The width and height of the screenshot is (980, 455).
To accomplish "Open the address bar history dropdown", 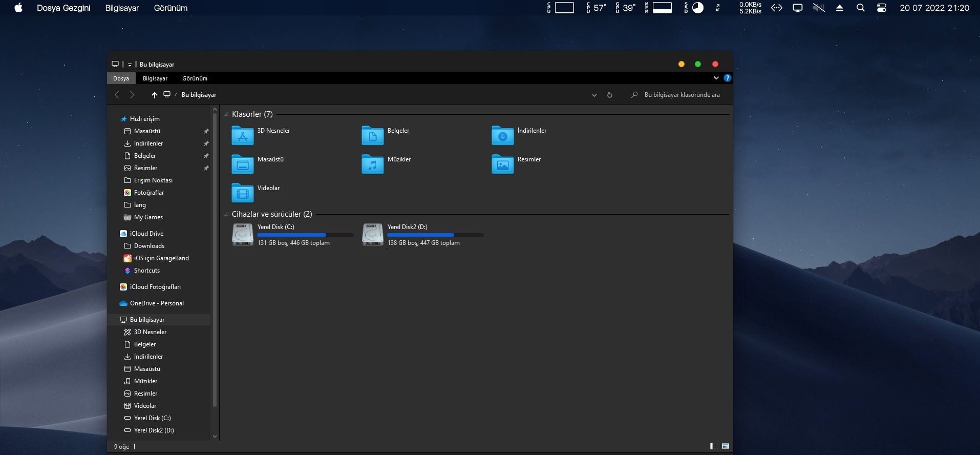I will click(x=594, y=95).
